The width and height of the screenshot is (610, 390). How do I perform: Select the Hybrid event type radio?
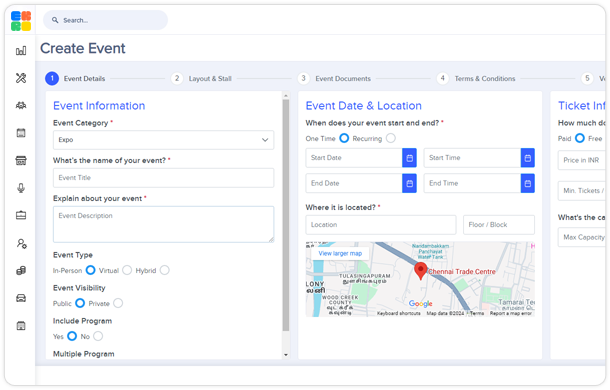(x=165, y=270)
